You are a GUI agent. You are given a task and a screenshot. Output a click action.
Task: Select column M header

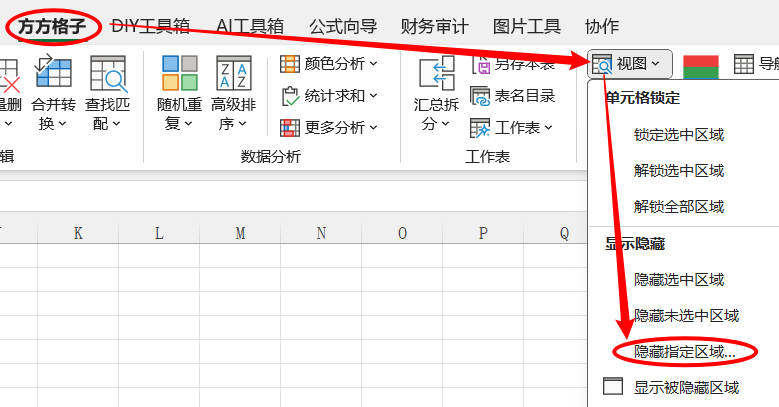pos(240,233)
